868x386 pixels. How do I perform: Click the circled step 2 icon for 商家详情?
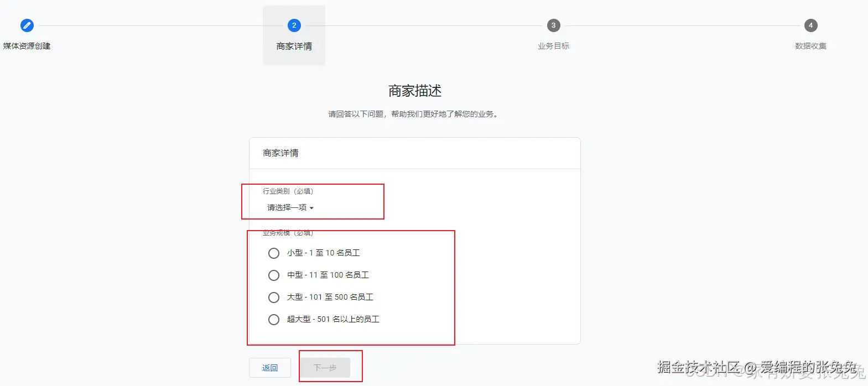pyautogui.click(x=294, y=25)
